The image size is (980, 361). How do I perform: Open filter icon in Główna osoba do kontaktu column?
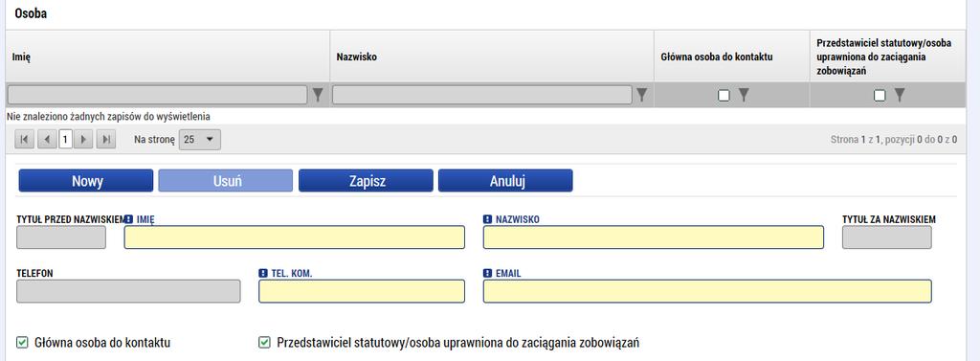point(743,95)
